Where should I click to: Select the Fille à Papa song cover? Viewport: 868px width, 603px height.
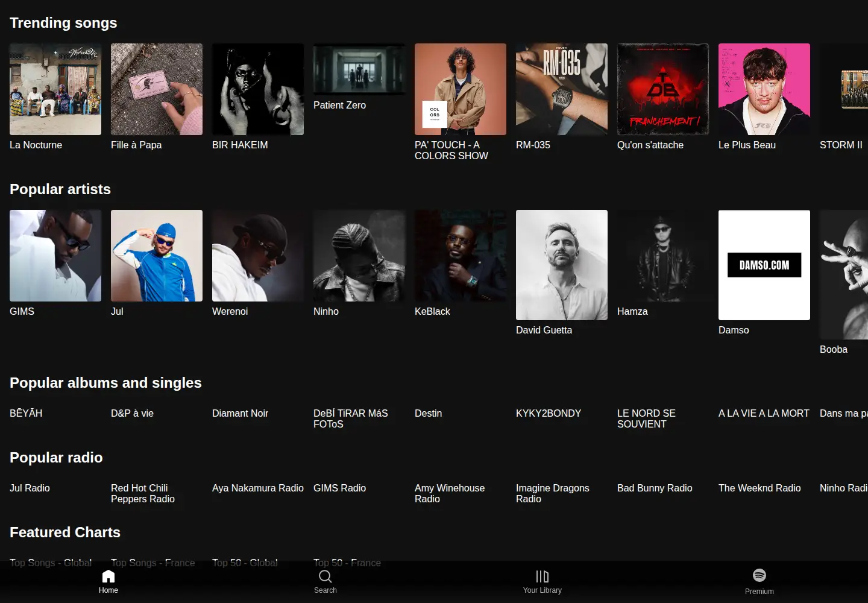(x=157, y=89)
